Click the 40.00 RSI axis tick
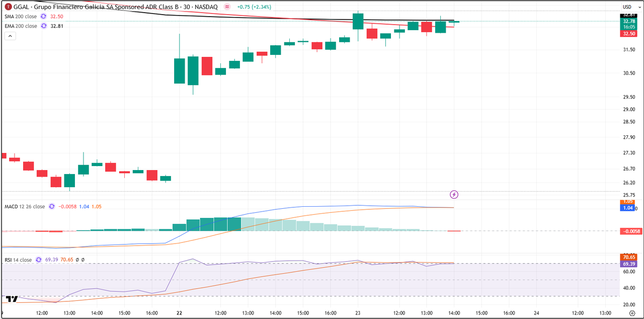 point(629,288)
